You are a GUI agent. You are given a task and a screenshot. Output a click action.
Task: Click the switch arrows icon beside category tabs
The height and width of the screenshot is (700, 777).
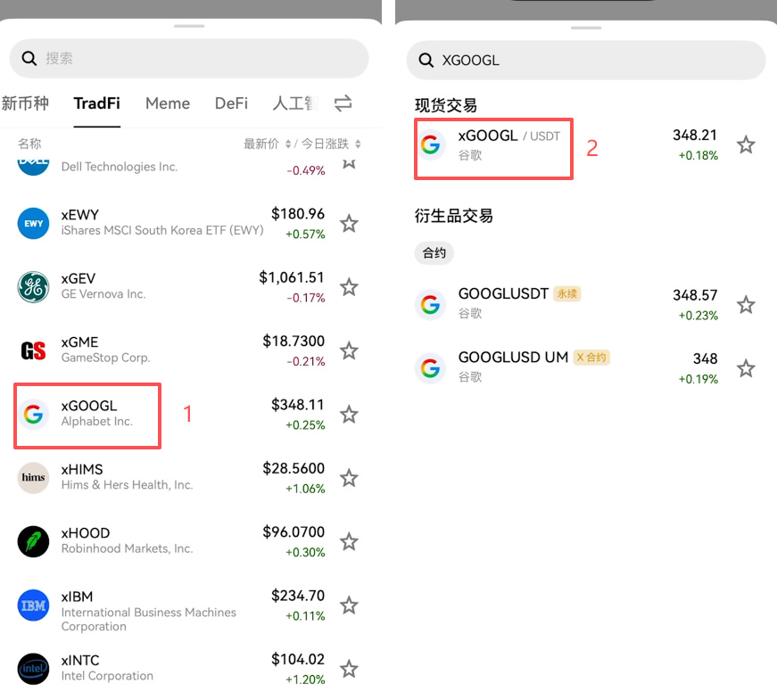343,103
